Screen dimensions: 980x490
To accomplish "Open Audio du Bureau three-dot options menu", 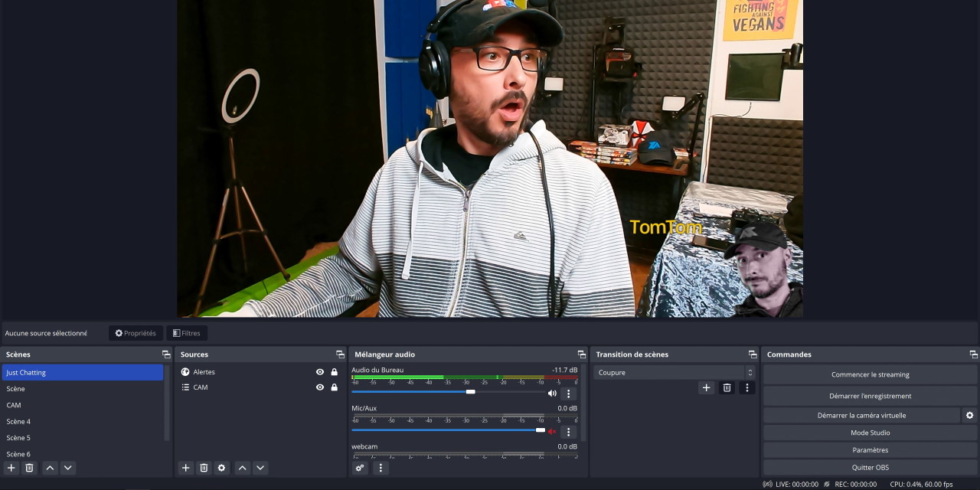I will pos(568,394).
